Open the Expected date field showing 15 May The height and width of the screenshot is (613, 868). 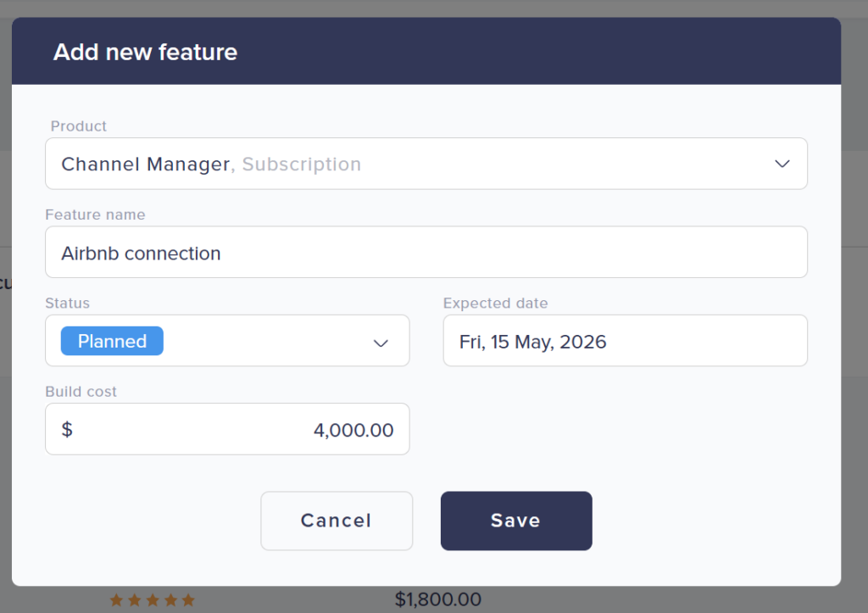625,342
